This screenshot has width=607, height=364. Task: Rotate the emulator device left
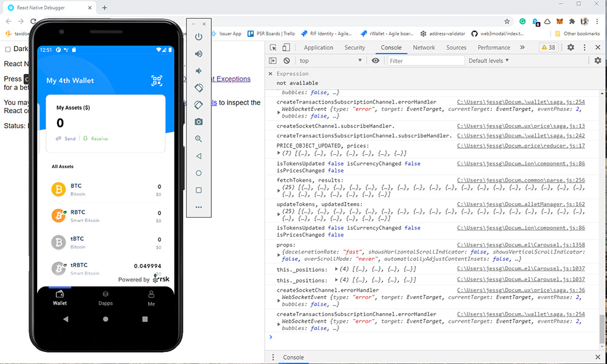(198, 87)
